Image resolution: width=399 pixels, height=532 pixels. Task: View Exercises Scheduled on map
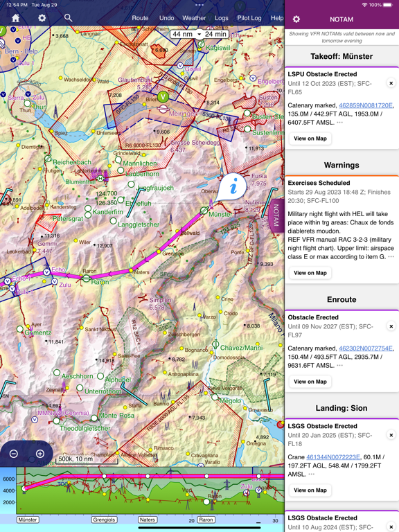[x=310, y=273]
